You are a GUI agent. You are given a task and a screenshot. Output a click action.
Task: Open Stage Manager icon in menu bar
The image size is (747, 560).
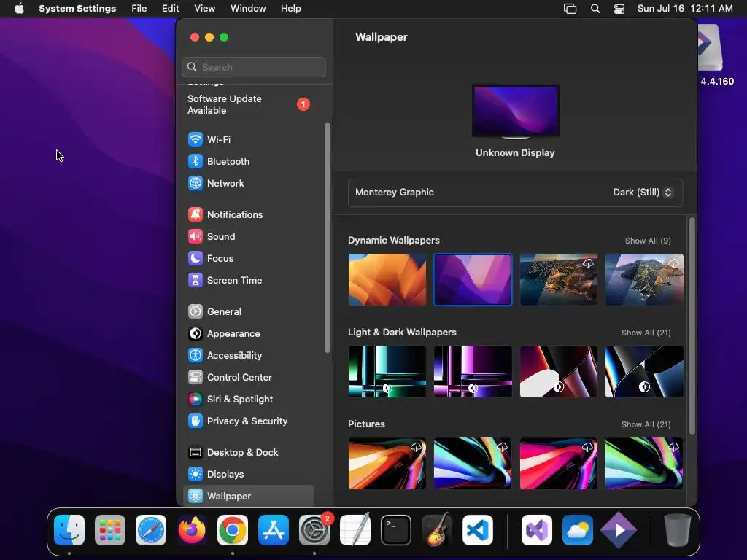pyautogui.click(x=570, y=9)
